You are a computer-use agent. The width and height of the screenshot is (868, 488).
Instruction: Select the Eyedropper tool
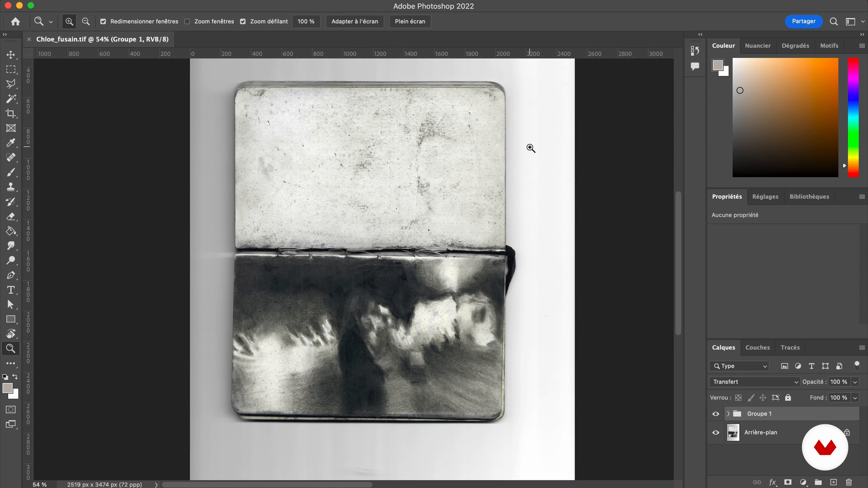point(11,143)
